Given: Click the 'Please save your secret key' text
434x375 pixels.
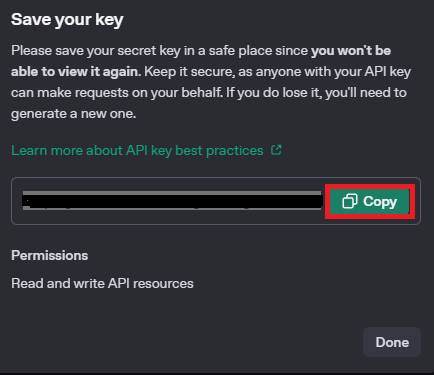Looking at the screenshot, I should [96, 51].
